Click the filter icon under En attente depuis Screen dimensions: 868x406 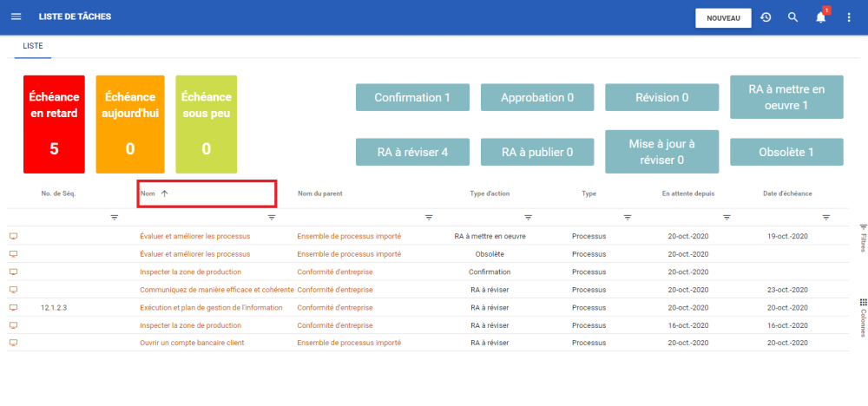click(727, 218)
